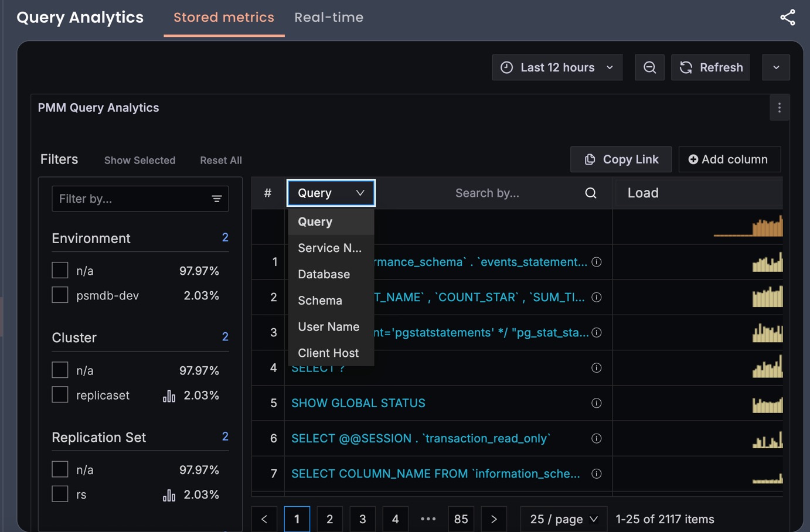Click the zoom out time range icon
The width and height of the screenshot is (810, 532).
coord(649,67)
